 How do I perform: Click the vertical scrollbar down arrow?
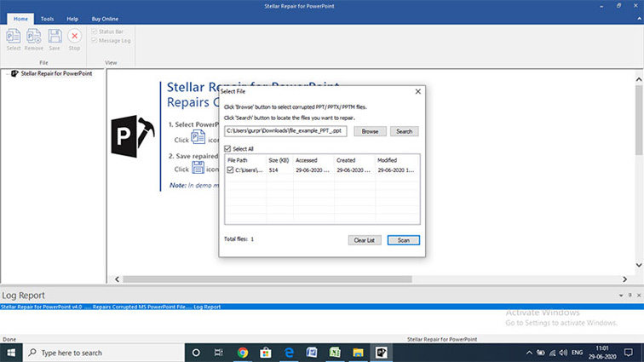coord(639,265)
